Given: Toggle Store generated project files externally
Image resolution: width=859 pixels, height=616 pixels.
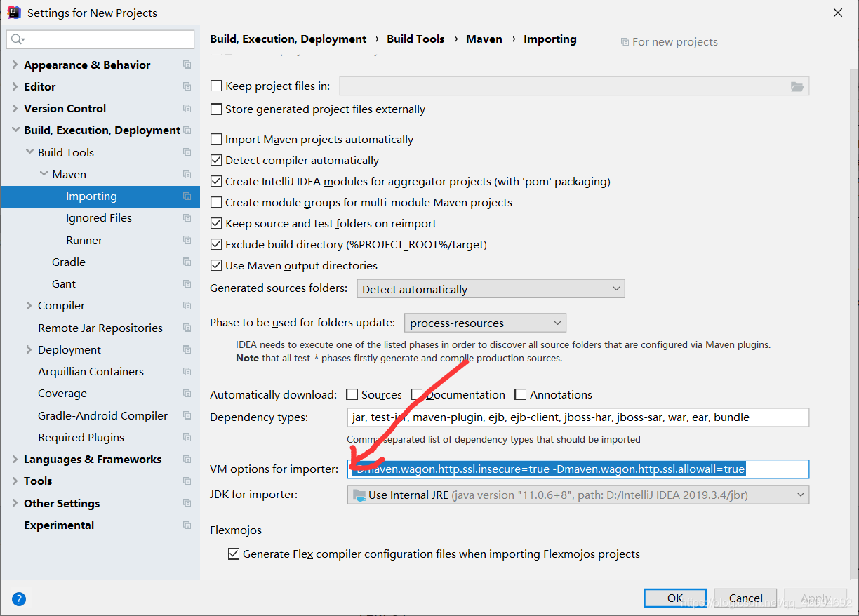Looking at the screenshot, I should click(216, 109).
